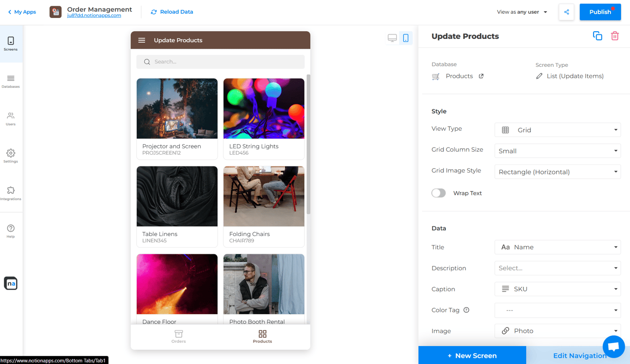Open the Grid Image Style dropdown
Viewport: 630px width, 364px height.
pyautogui.click(x=557, y=172)
